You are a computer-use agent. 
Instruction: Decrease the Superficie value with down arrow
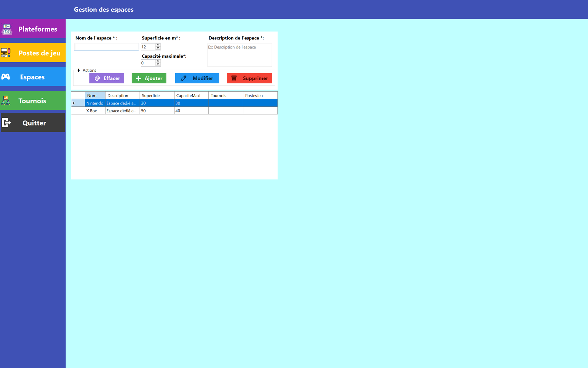[x=158, y=48]
